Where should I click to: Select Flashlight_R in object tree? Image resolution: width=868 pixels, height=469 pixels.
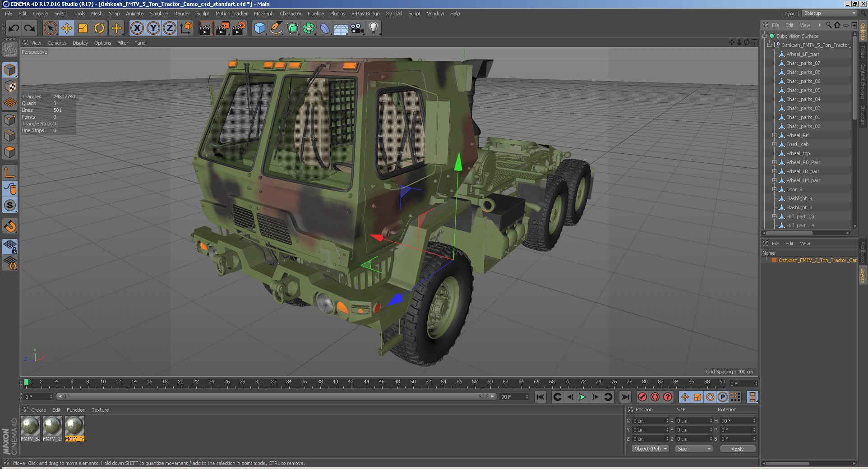point(799,198)
